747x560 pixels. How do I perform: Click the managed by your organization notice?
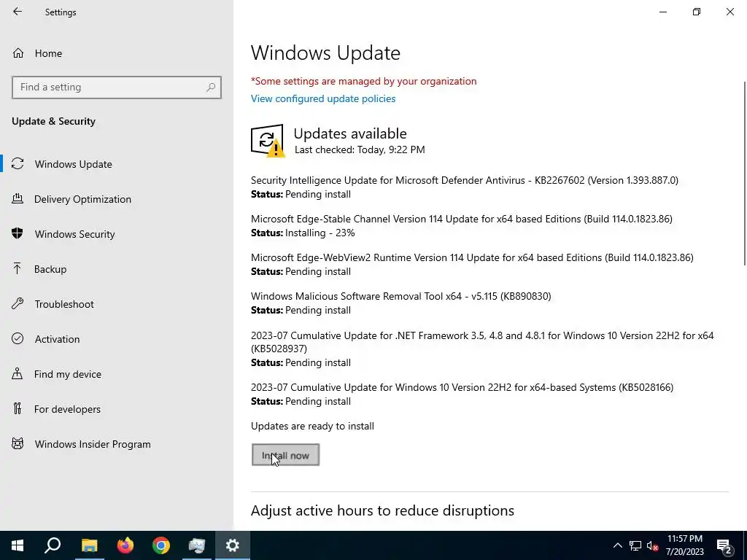363,81
